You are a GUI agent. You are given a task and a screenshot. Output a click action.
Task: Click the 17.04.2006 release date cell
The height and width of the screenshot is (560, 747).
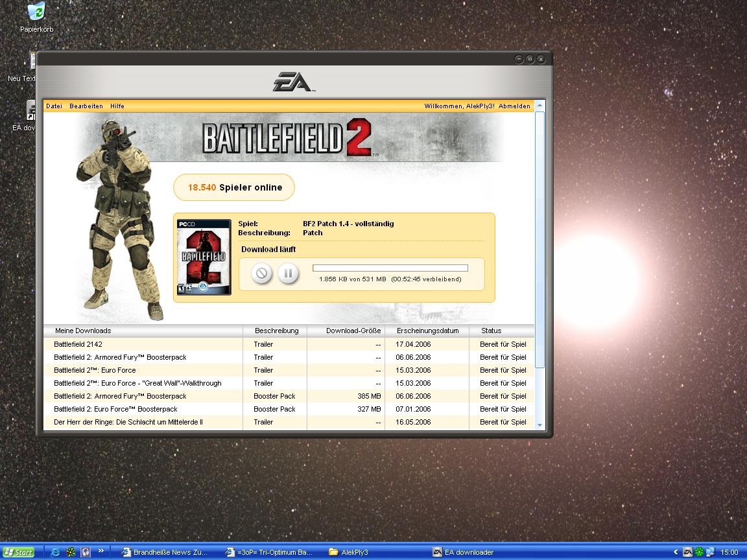click(413, 344)
